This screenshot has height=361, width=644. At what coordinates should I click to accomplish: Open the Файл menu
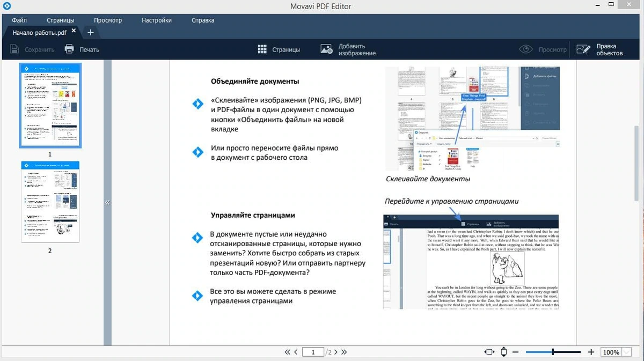point(19,20)
